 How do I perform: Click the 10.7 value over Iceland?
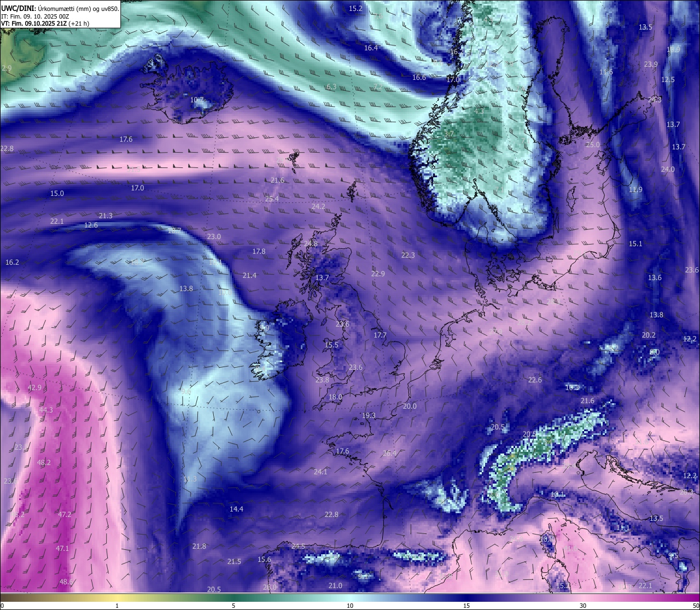click(x=197, y=100)
